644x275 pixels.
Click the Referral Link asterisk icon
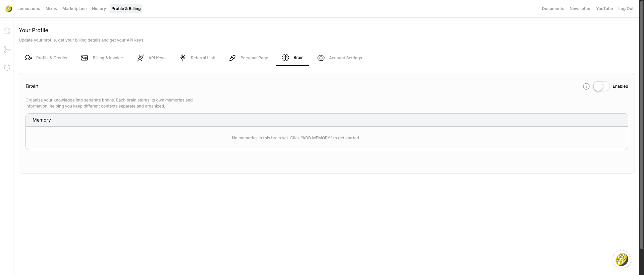tap(183, 58)
